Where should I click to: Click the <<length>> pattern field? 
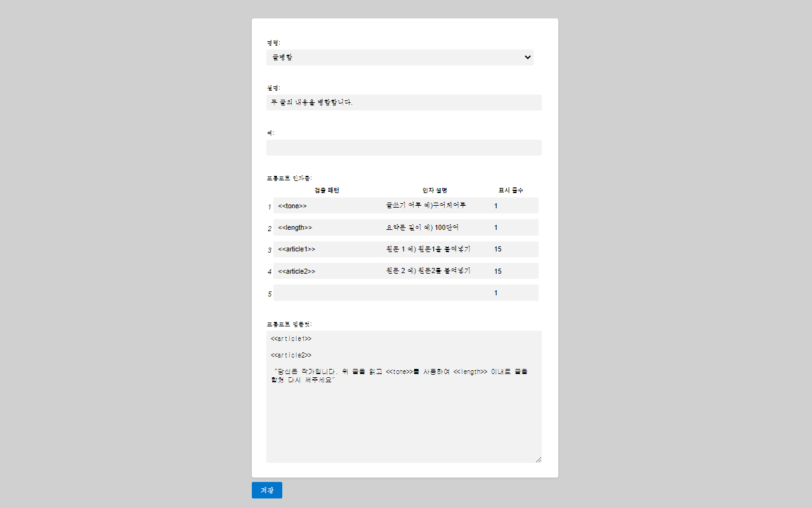click(324, 227)
